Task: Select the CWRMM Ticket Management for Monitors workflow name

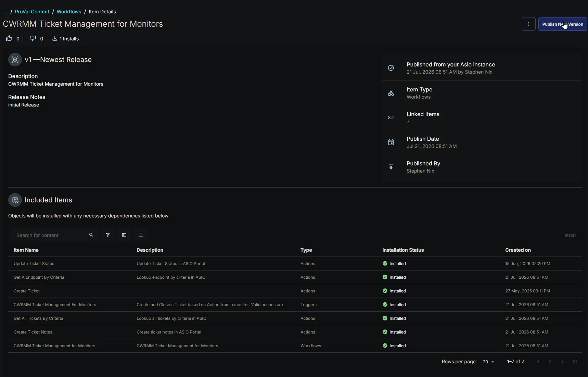Action: [x=54, y=346]
